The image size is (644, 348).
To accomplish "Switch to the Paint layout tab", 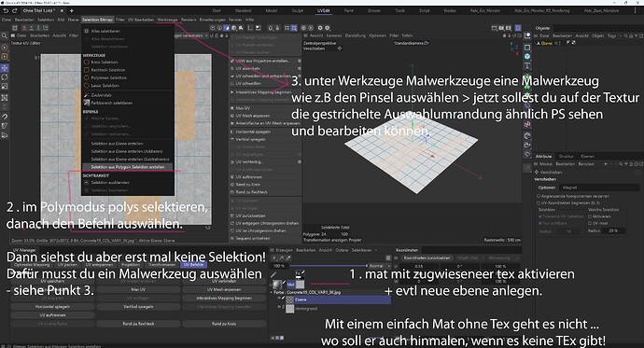I will click(x=349, y=10).
